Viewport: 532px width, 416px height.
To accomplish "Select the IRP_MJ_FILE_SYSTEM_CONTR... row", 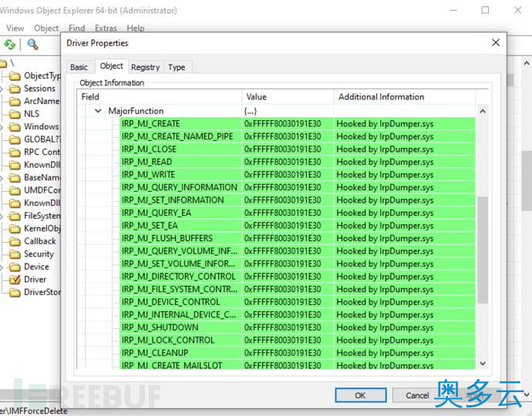I will coord(297,289).
